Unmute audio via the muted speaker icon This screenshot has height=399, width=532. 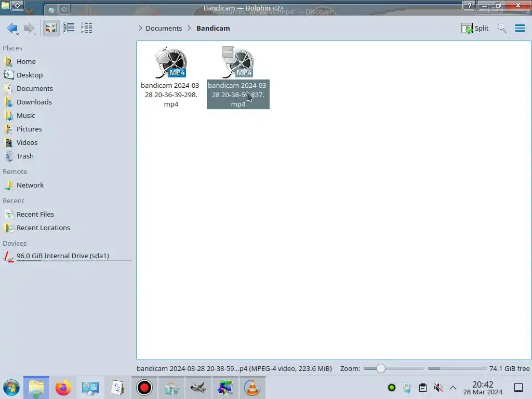438,388
